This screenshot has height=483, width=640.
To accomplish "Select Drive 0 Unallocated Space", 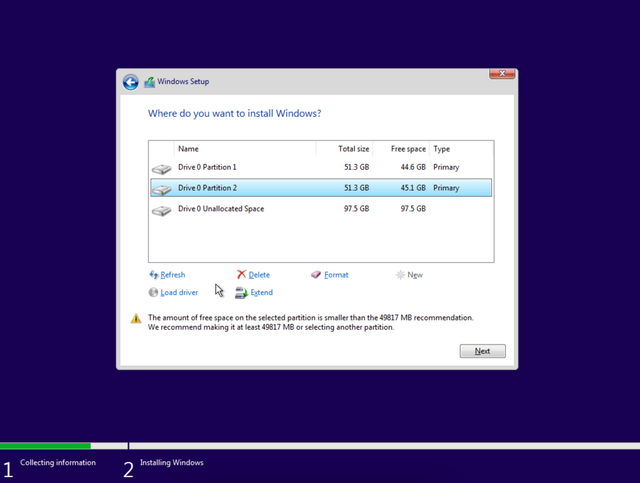I will point(321,209).
